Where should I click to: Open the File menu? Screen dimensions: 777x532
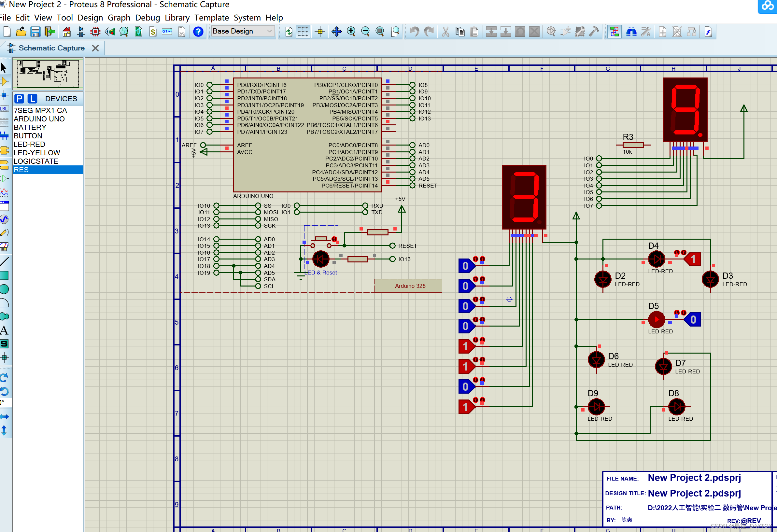(5, 17)
